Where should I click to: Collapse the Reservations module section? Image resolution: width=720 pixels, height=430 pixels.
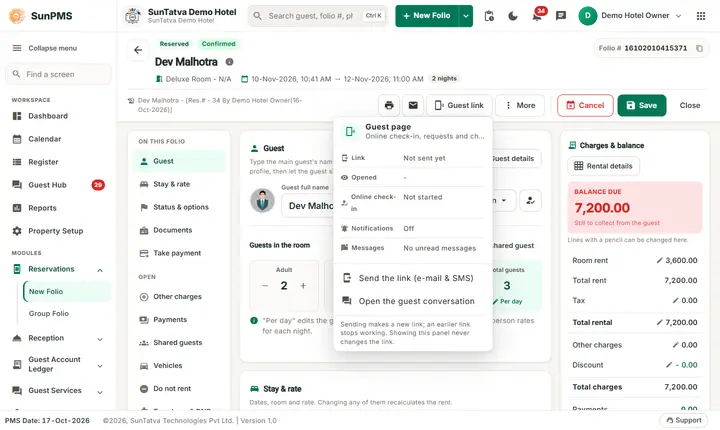[100, 270]
